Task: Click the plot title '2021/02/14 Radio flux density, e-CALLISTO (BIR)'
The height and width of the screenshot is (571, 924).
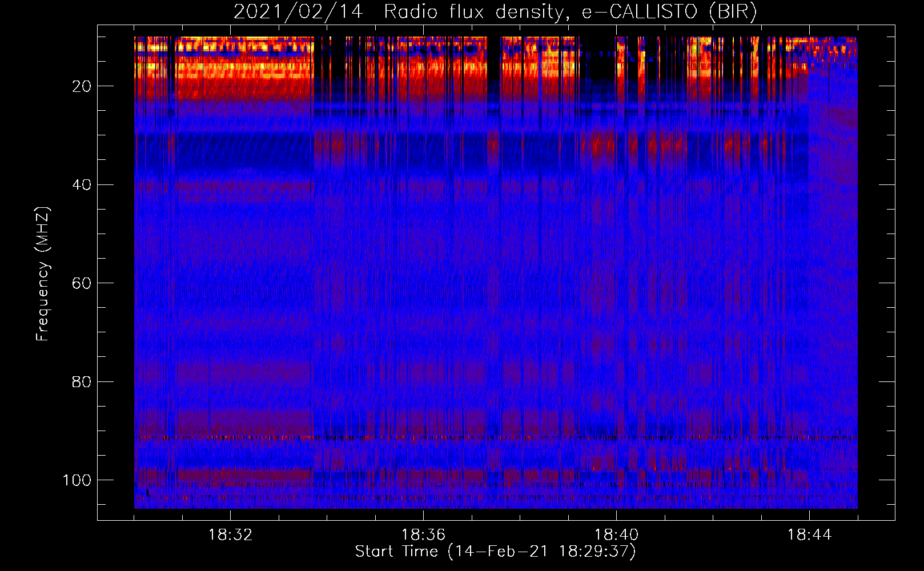Action: point(495,11)
